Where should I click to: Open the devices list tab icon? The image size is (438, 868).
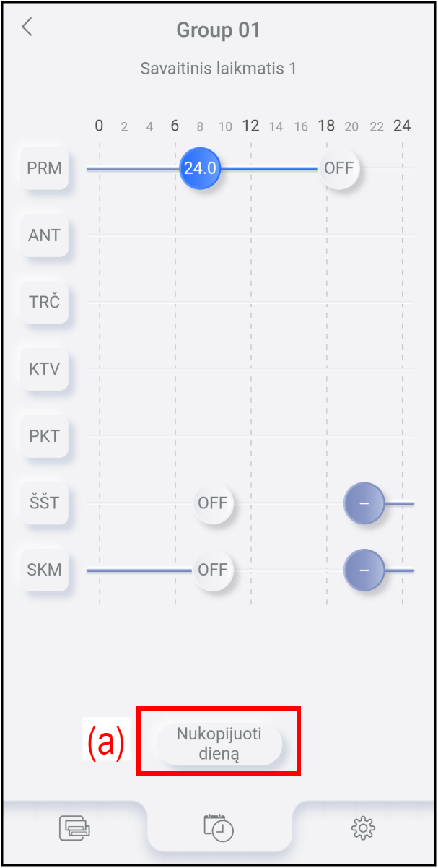[75, 827]
